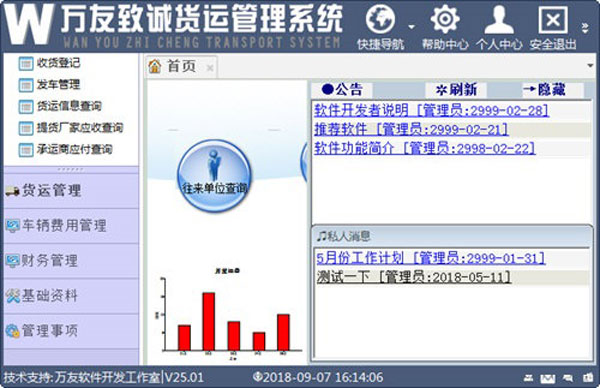This screenshot has height=388, width=600.
Task: Click the 私人消息 panel header
Action: [452, 236]
